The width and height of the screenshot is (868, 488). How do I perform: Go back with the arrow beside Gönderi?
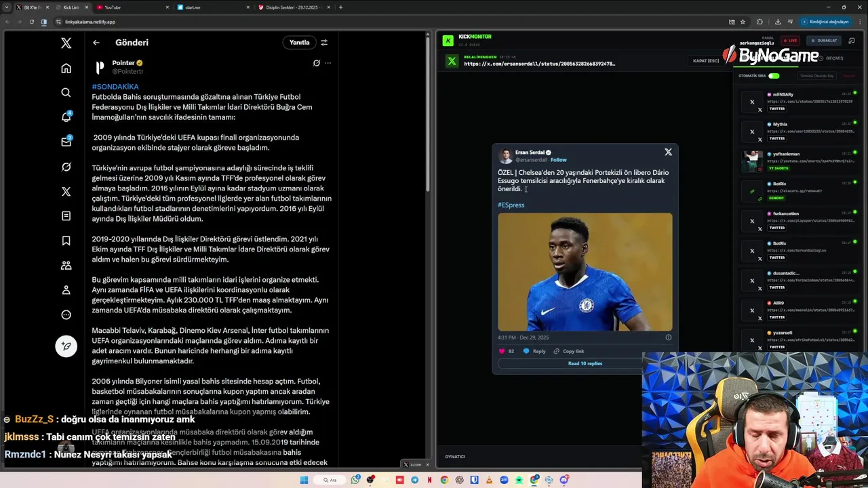point(96,43)
